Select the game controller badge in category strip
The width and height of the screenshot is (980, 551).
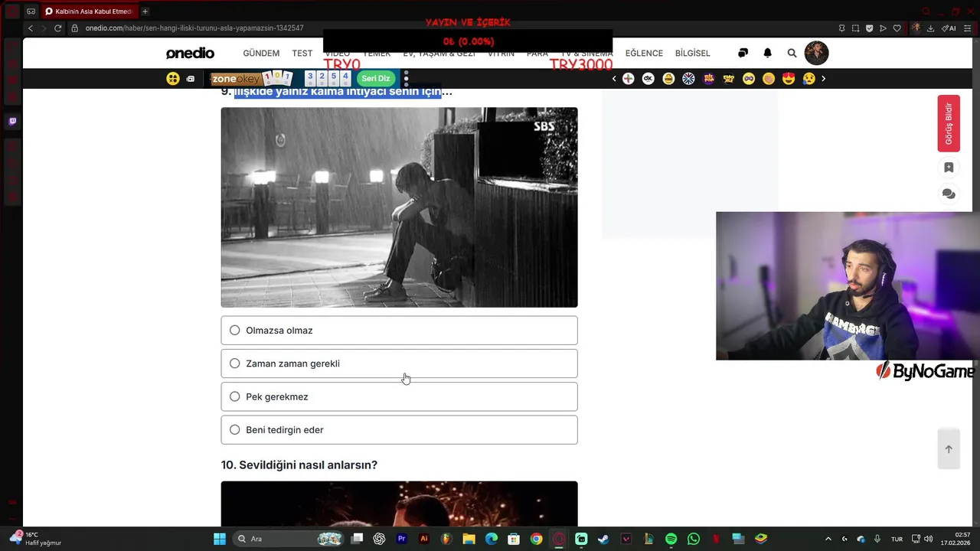[749, 78]
